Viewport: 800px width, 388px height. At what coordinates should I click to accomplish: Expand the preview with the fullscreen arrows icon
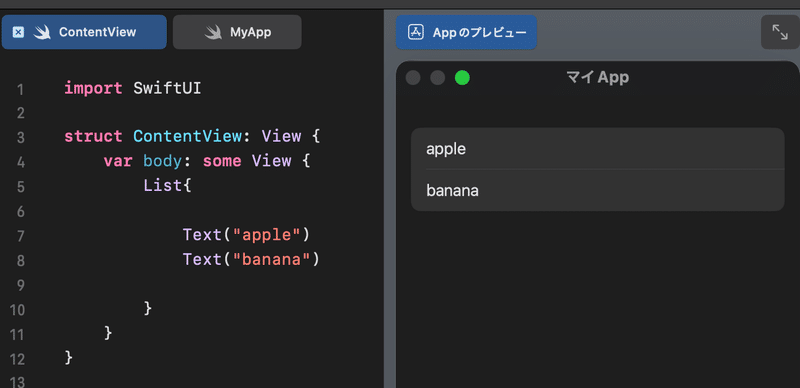pos(780,32)
